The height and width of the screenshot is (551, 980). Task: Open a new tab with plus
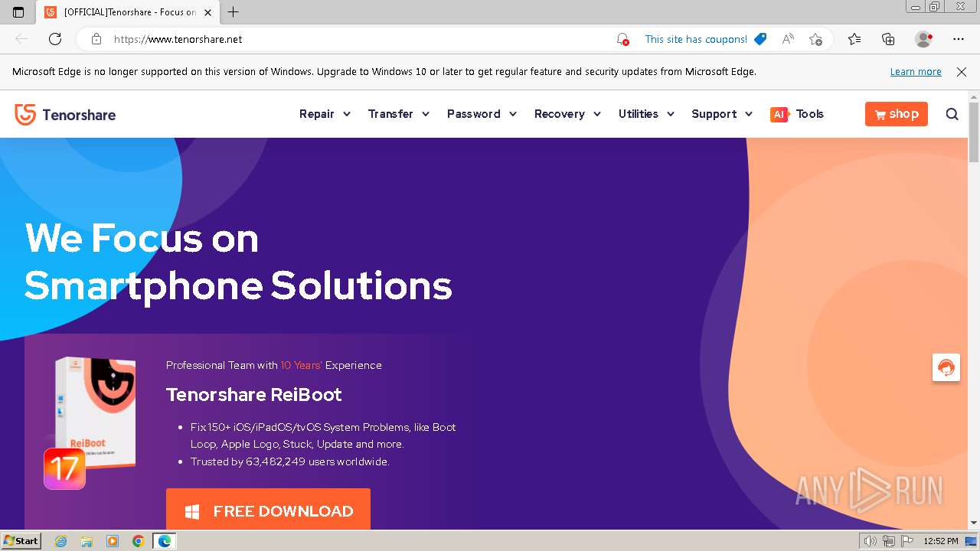[x=234, y=12]
